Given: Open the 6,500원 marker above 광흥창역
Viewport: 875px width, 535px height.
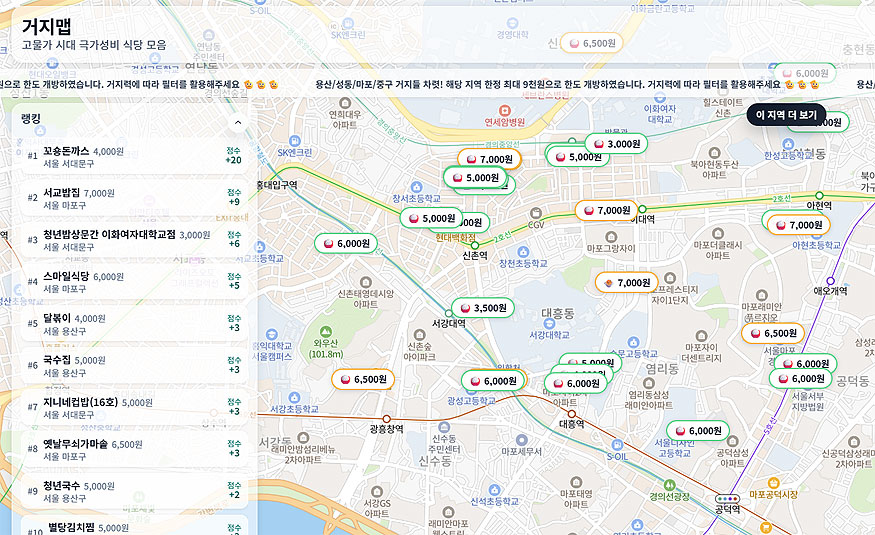Looking at the screenshot, I should click(361, 379).
